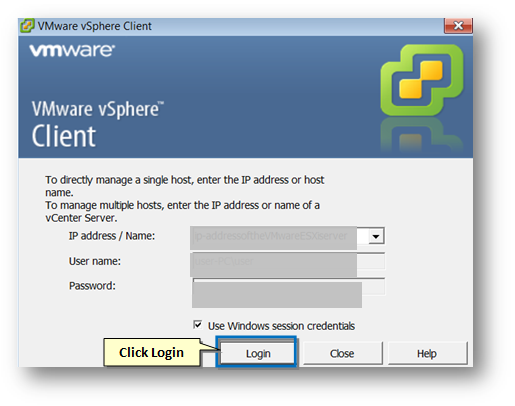The width and height of the screenshot is (515, 406).
Task: Click the User name label
Action: pos(95,261)
